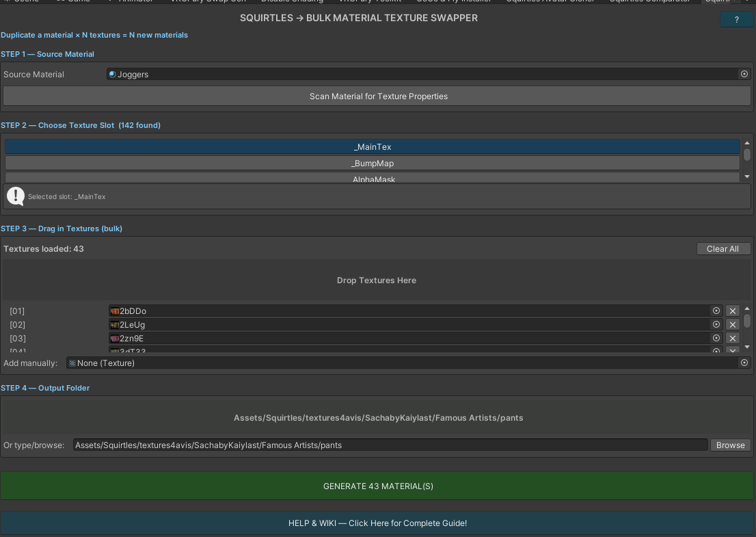Select the 2zn9E texture field
The image size is (756, 537).
click(416, 338)
